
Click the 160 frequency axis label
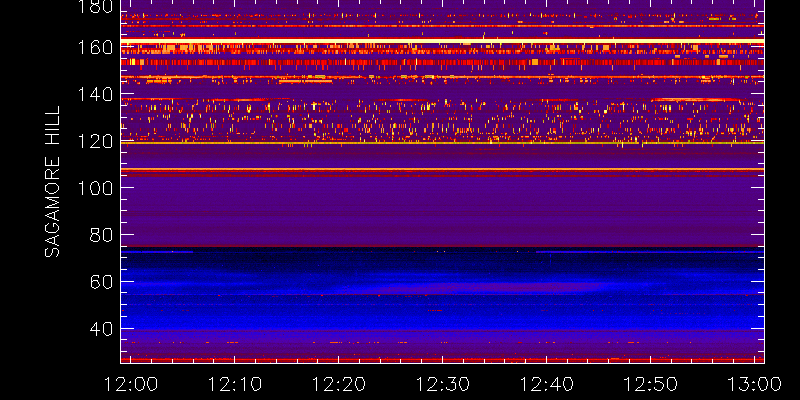tap(95, 48)
